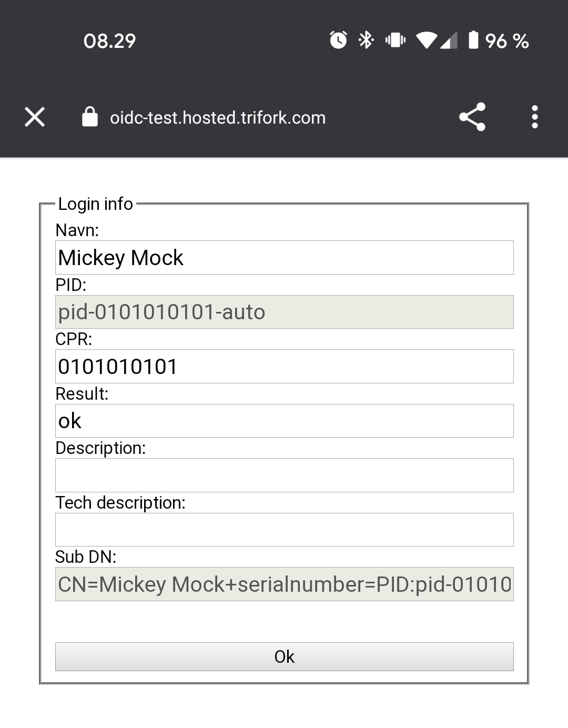Click the Result field showing ok
Image resolution: width=568 pixels, height=728 pixels.
click(x=284, y=421)
